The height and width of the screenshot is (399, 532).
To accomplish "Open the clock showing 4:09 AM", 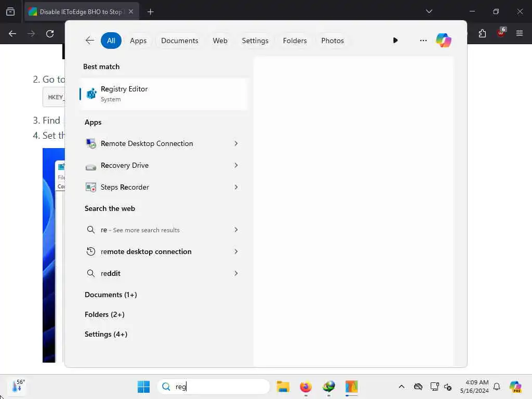I will click(x=474, y=387).
